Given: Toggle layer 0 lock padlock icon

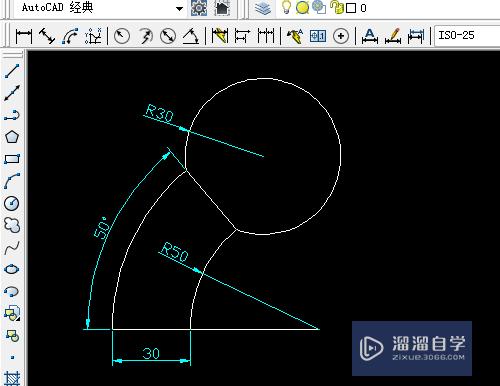Looking at the screenshot, I should 337,7.
